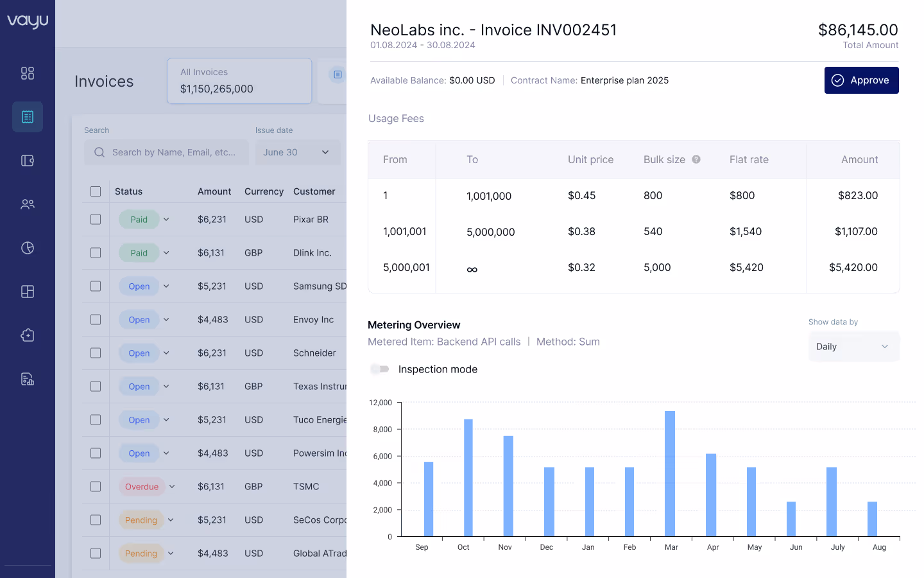This screenshot has width=924, height=578.
Task: Click the Bulk size help question icon
Action: pyautogui.click(x=696, y=159)
